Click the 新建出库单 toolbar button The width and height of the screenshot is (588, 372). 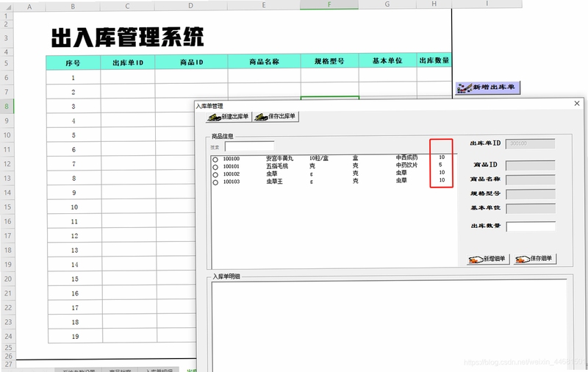coord(229,117)
